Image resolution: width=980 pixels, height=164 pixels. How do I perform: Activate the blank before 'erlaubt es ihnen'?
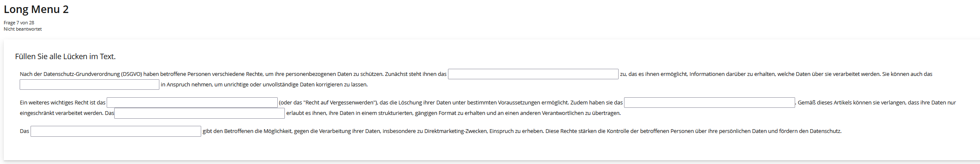point(200,113)
